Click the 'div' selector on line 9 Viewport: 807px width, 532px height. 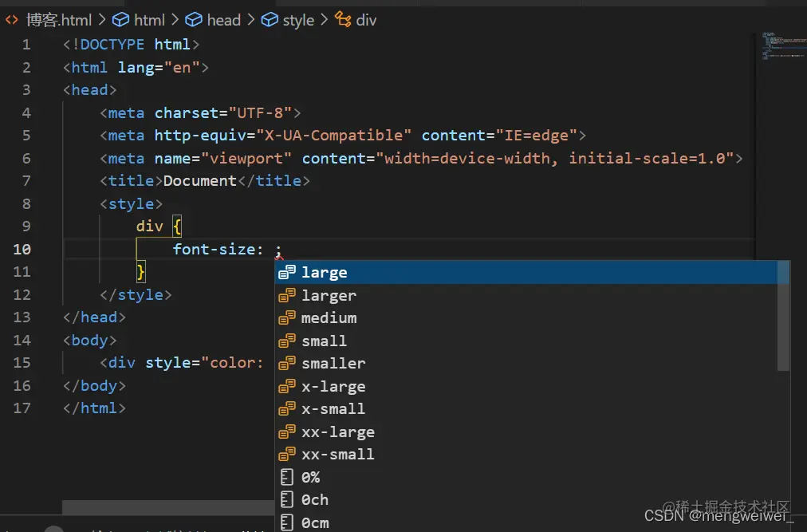tap(150, 226)
